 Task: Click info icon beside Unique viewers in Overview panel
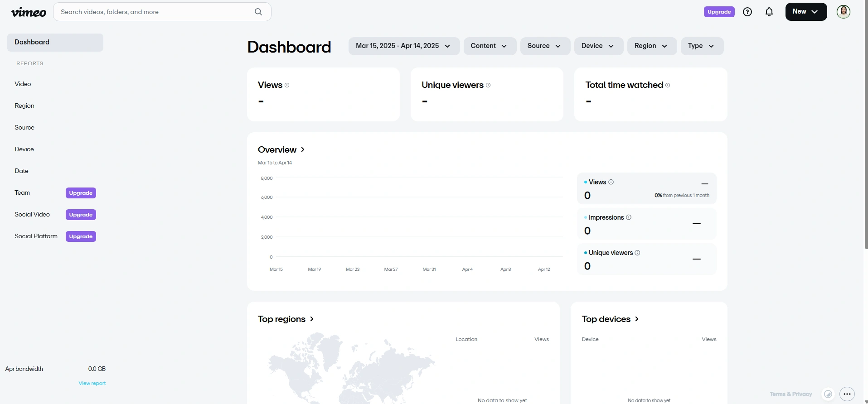tap(637, 253)
